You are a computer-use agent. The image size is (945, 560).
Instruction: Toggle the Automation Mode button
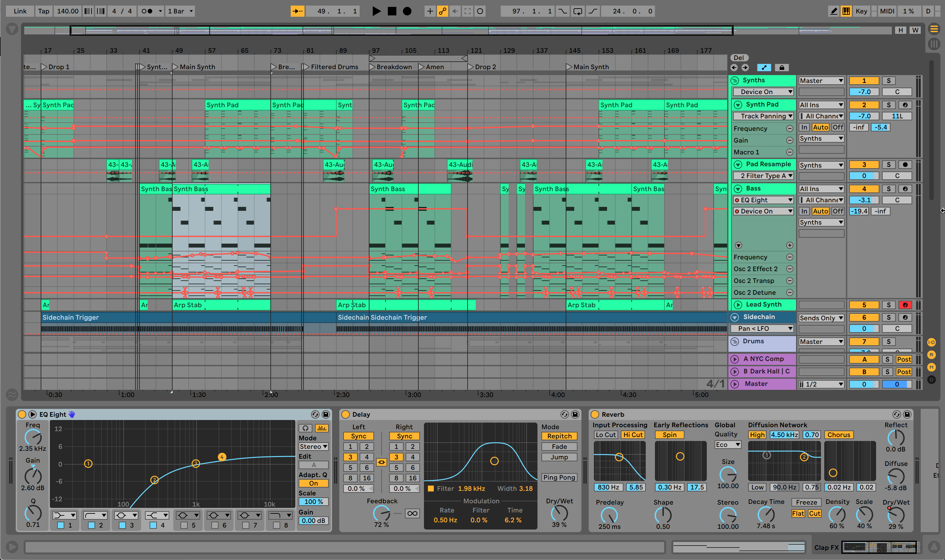764,68
